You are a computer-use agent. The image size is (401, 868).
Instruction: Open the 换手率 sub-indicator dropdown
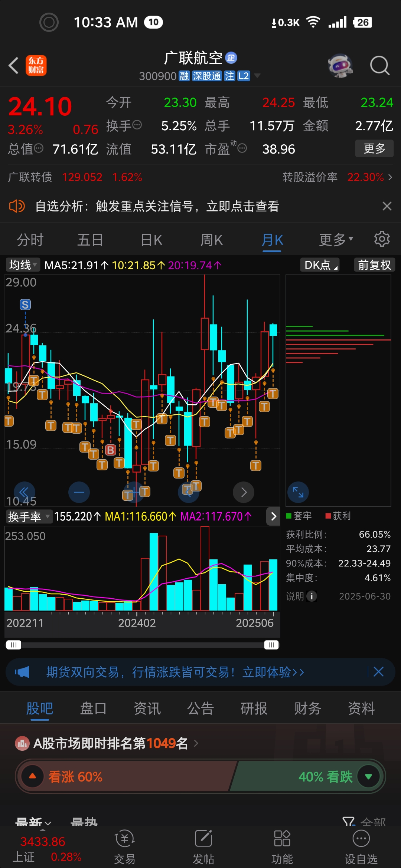coord(29,516)
